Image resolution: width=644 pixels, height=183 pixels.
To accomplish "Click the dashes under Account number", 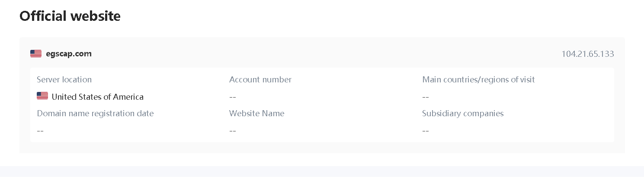I will tap(233, 97).
